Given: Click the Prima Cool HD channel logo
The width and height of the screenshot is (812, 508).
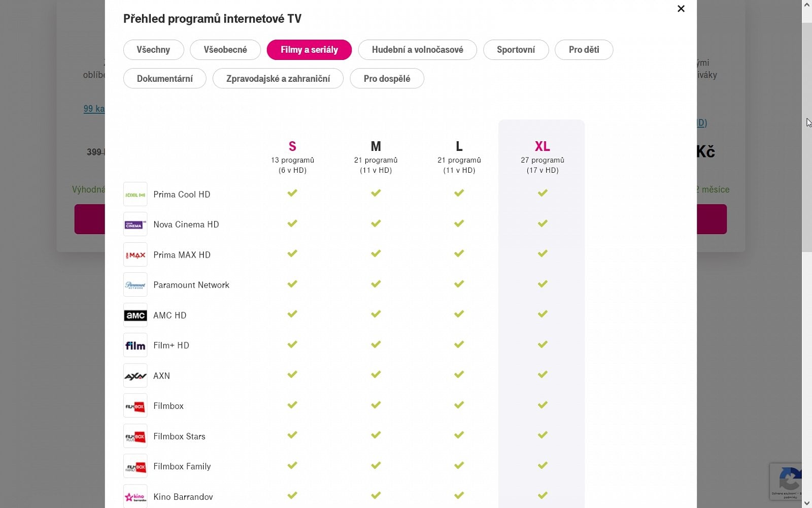Looking at the screenshot, I should [135, 195].
